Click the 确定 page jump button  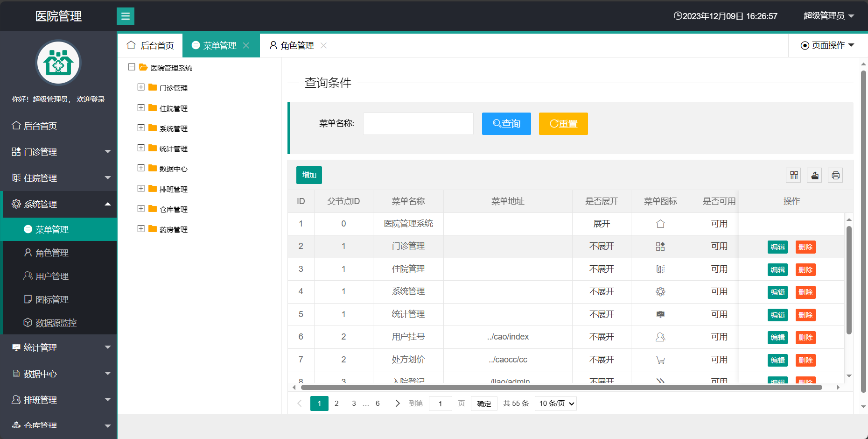484,404
